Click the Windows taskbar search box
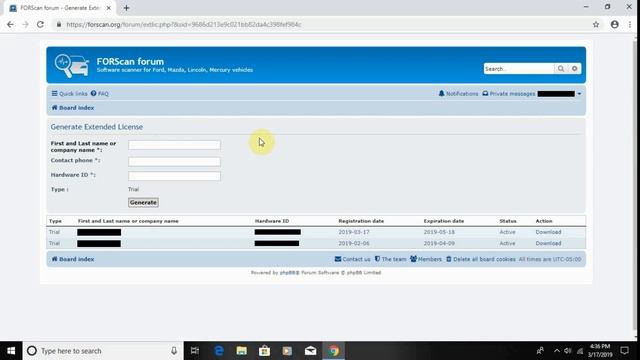Image resolution: width=640 pixels, height=360 pixels. click(x=103, y=351)
